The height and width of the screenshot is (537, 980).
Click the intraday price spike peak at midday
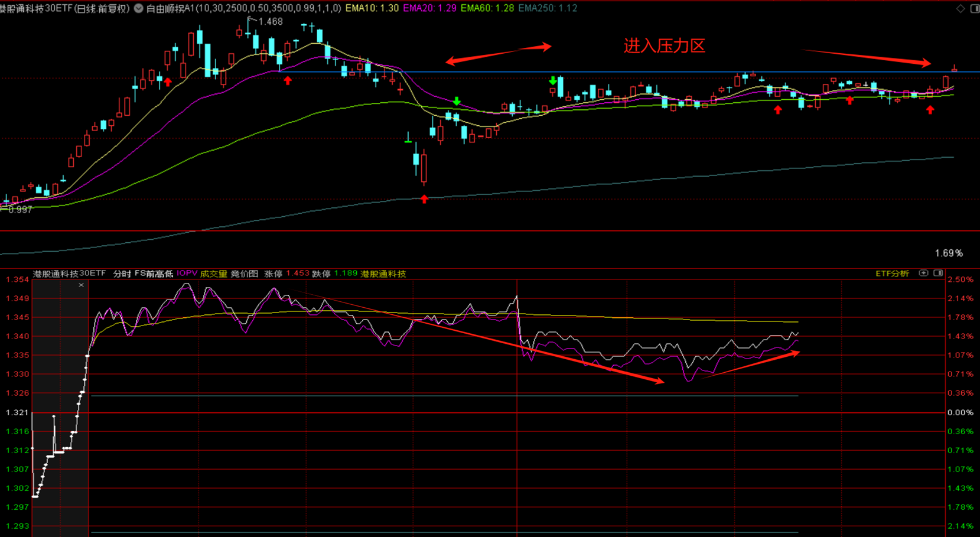pos(517,297)
